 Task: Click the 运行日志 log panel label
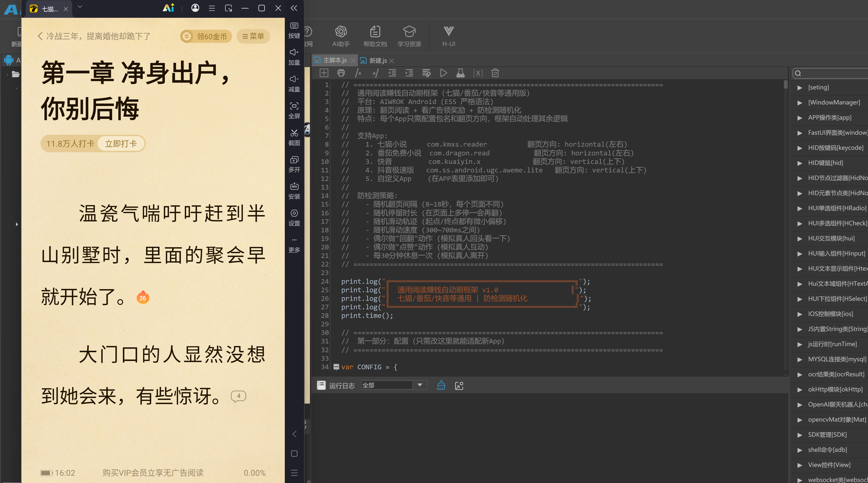coord(342,386)
